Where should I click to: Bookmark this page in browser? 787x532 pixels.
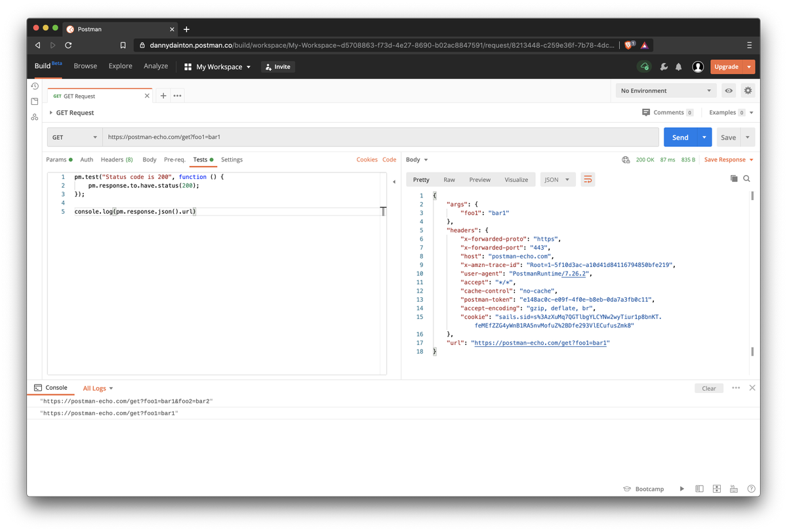(123, 45)
